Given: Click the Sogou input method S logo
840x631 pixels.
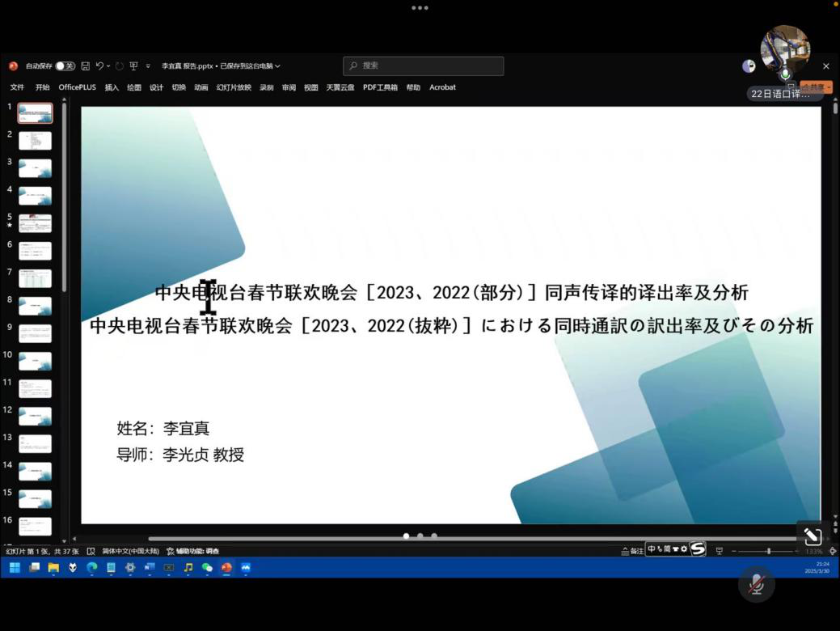Looking at the screenshot, I should click(698, 549).
